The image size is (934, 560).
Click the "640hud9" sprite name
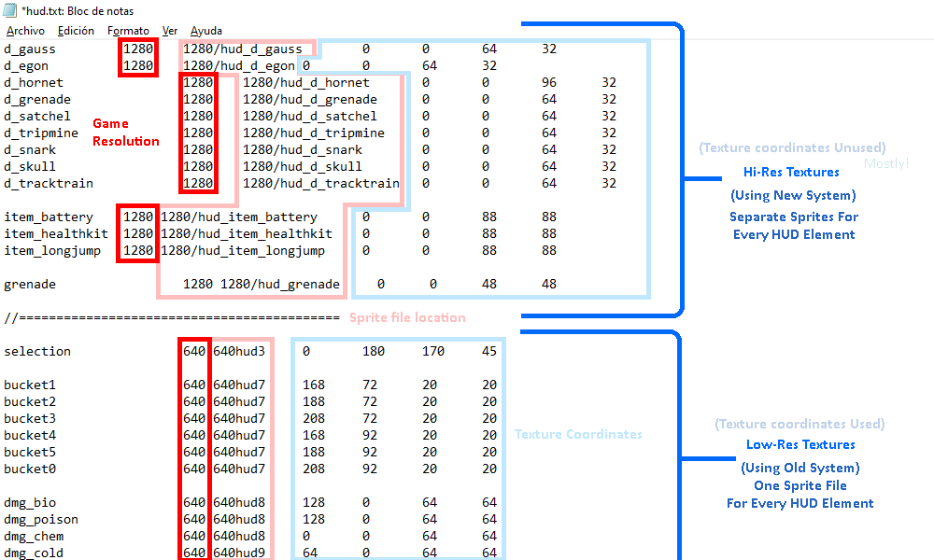pyautogui.click(x=239, y=553)
